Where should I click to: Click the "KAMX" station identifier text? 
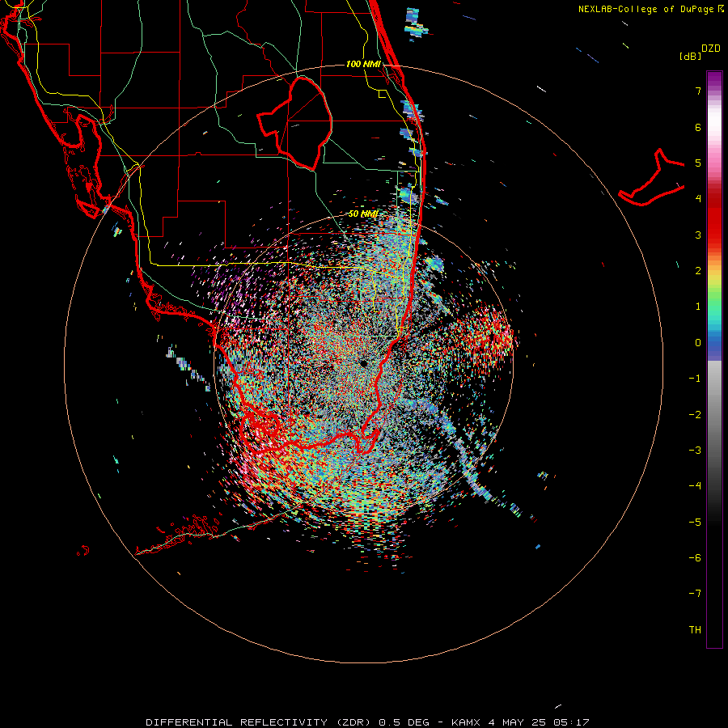467,722
